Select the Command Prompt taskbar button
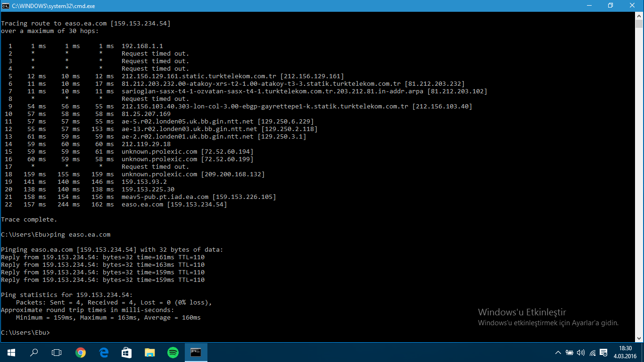 (196, 353)
